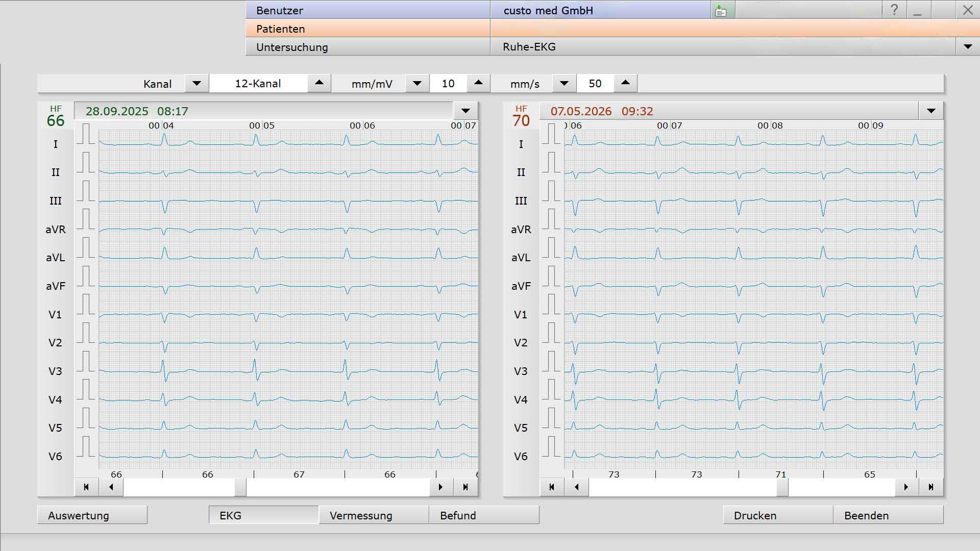The width and height of the screenshot is (980, 551).
Task: Open the 28.09.2025 recording date dropdown
Action: click(465, 111)
